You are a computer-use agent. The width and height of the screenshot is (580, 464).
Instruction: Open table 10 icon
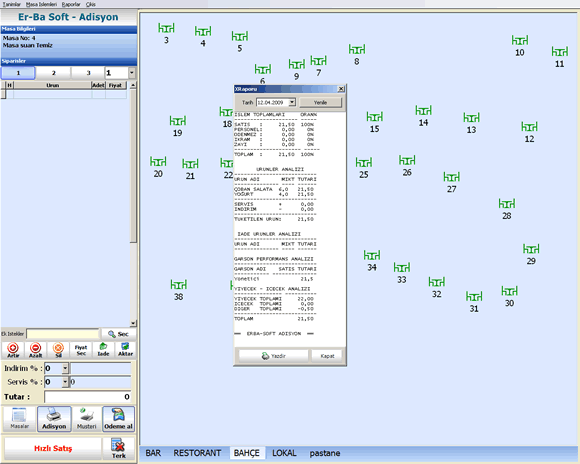pyautogui.click(x=520, y=40)
